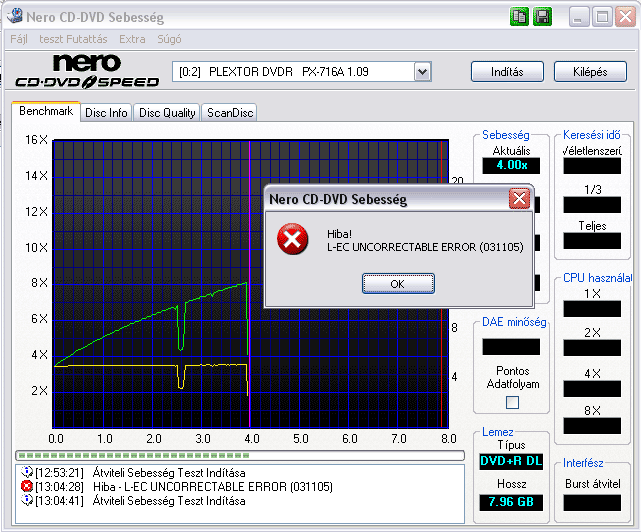Toggle the Pontos Adatfolyam checkbox
Viewport: 641px width, 532px height.
512,402
